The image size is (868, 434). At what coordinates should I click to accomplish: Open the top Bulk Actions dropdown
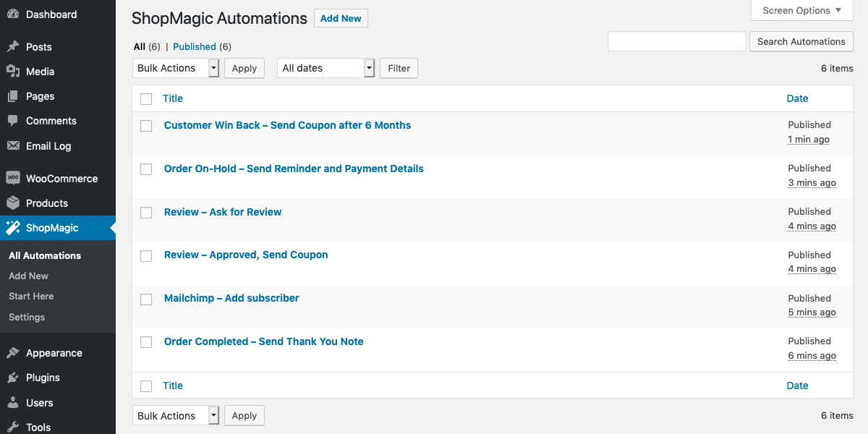pyautogui.click(x=176, y=68)
